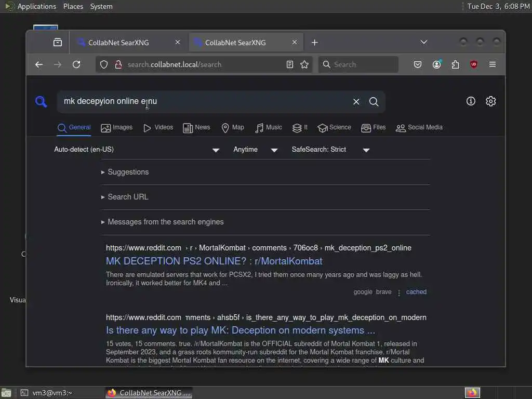Open cached version of first result
532x399 pixels.
click(416, 292)
